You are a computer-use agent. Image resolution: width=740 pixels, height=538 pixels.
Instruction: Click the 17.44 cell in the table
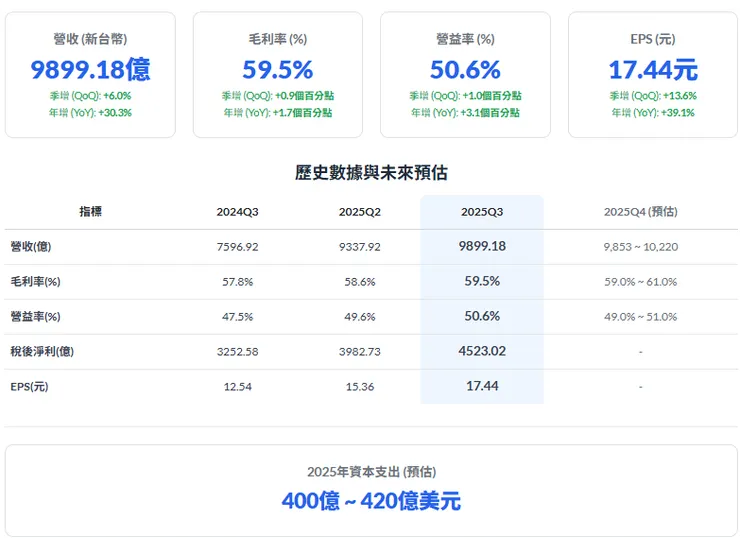(482, 386)
